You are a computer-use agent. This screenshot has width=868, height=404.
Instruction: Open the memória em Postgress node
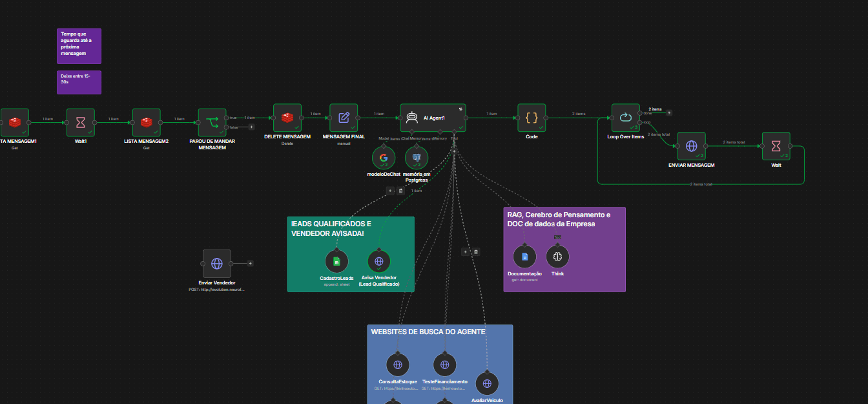coord(417,158)
